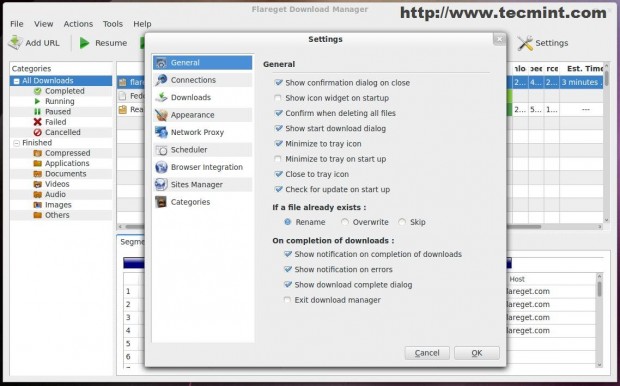Screen dimensions: 620x386
Task: Select the Downloads settings icon
Action: tap(161, 97)
